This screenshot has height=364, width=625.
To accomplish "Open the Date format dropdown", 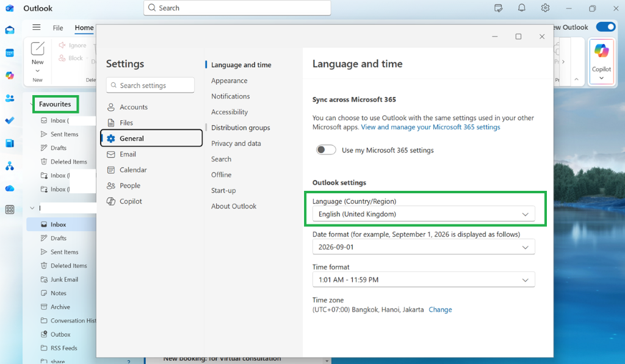I will point(424,248).
